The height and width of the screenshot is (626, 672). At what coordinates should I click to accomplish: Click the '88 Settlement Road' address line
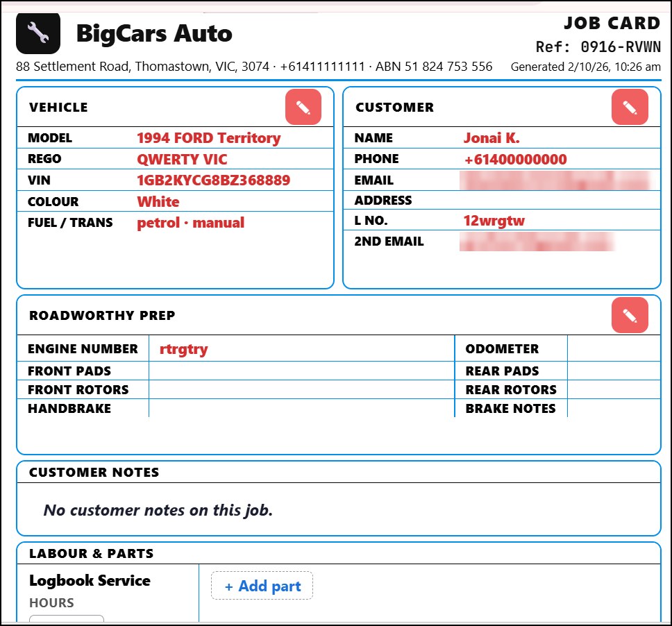(x=254, y=67)
